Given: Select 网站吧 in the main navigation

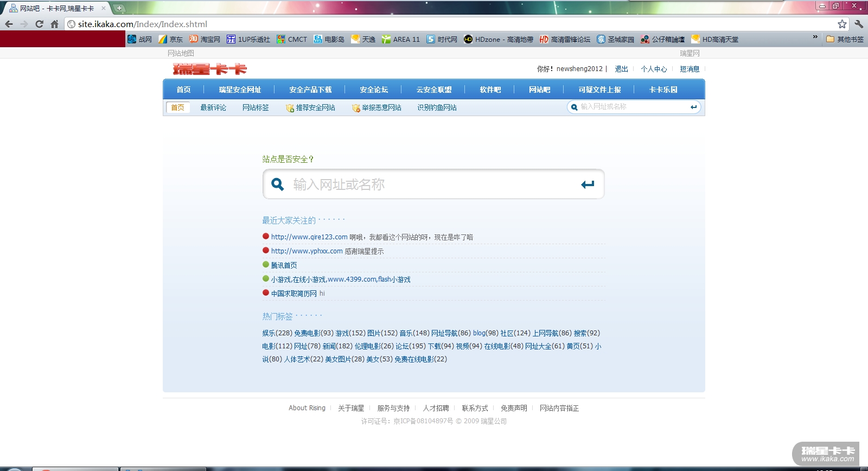Looking at the screenshot, I should [x=540, y=90].
